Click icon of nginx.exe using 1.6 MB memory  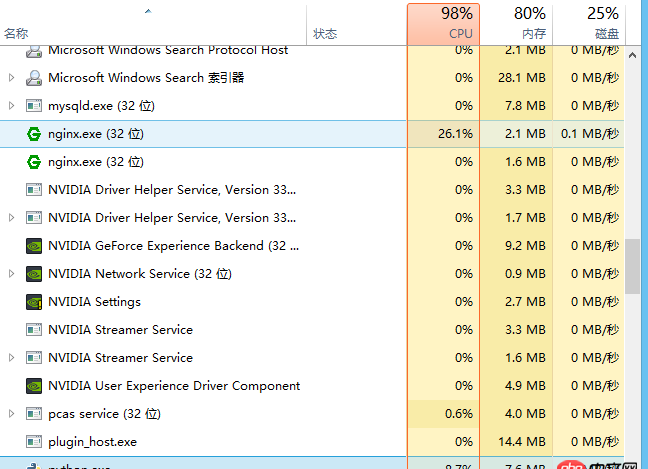tap(33, 161)
